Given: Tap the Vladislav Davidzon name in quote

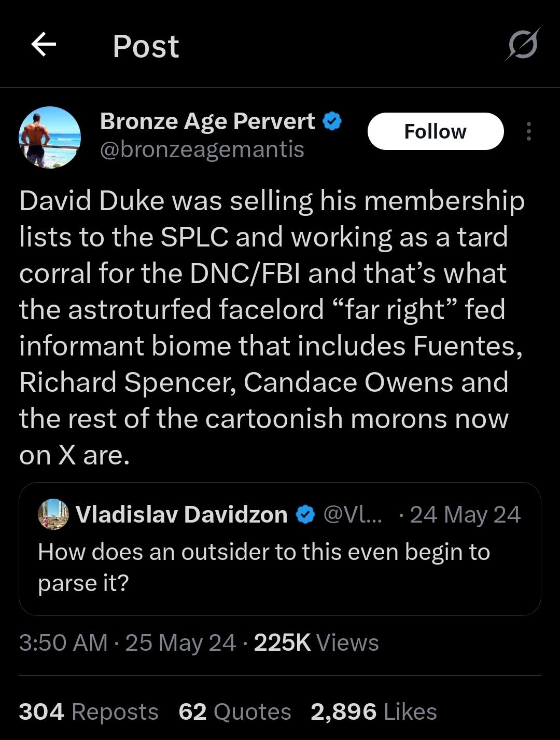Looking at the screenshot, I should click(181, 515).
